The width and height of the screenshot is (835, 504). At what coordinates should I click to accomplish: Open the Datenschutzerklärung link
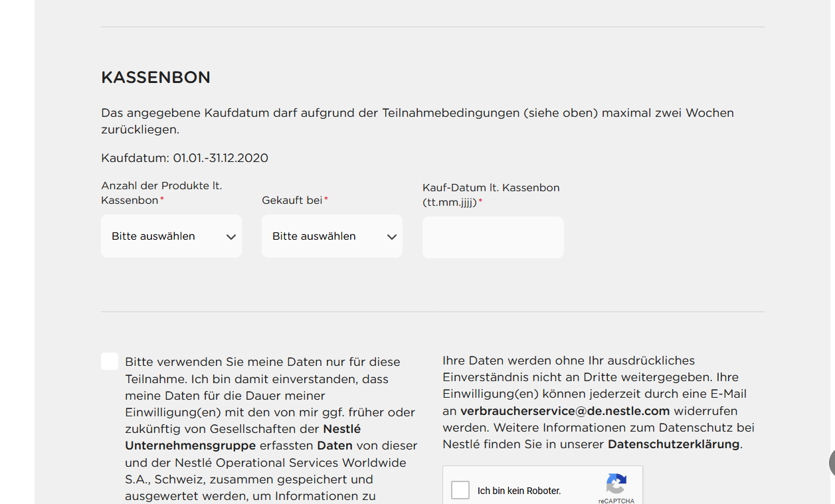click(x=673, y=444)
